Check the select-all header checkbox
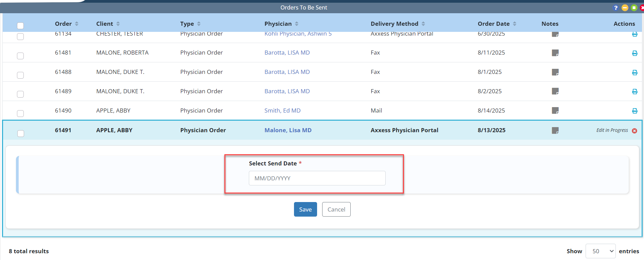The width and height of the screenshot is (644, 260). coord(20,26)
